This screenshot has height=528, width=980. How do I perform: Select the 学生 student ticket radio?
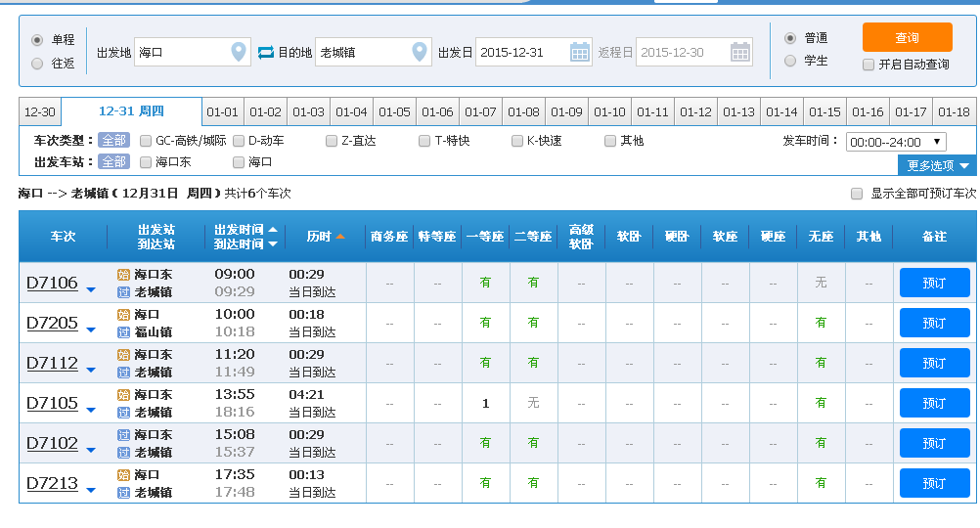790,61
